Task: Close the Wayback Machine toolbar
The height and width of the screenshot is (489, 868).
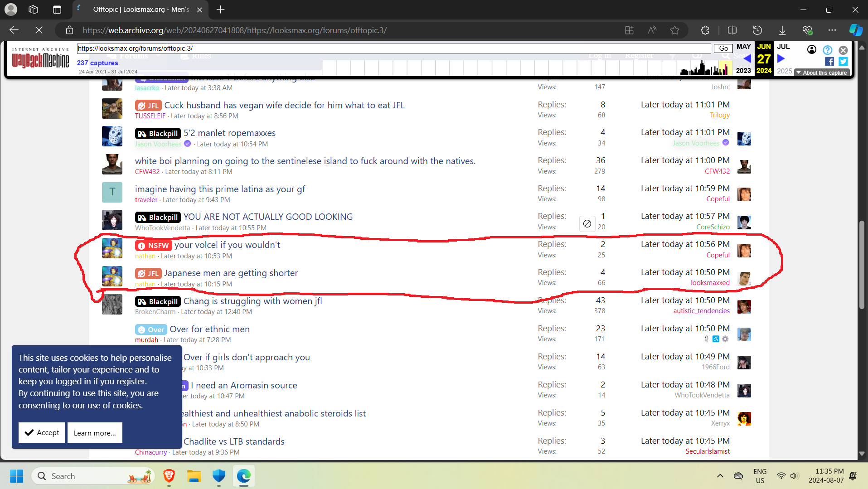Action: (x=843, y=50)
